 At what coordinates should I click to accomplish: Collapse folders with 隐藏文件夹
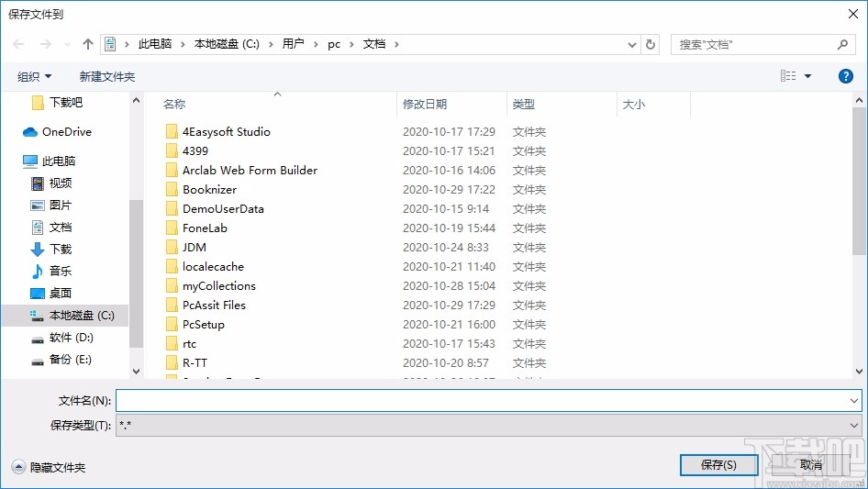49,467
